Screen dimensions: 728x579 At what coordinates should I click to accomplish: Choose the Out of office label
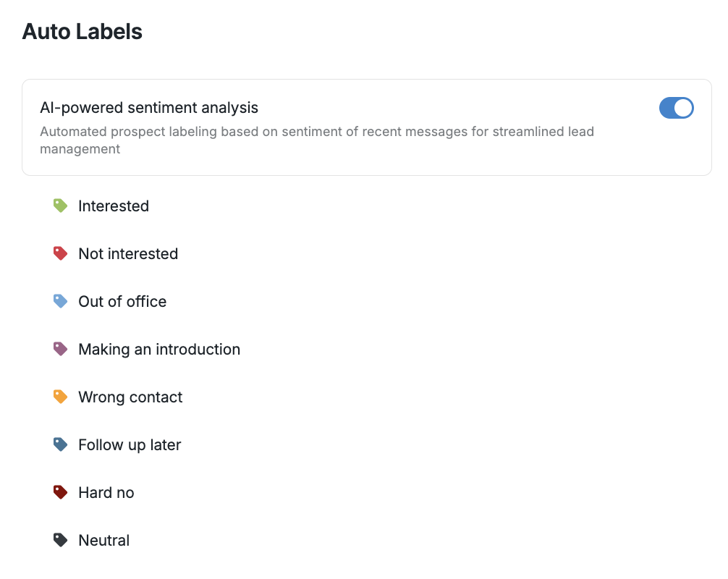point(122,302)
